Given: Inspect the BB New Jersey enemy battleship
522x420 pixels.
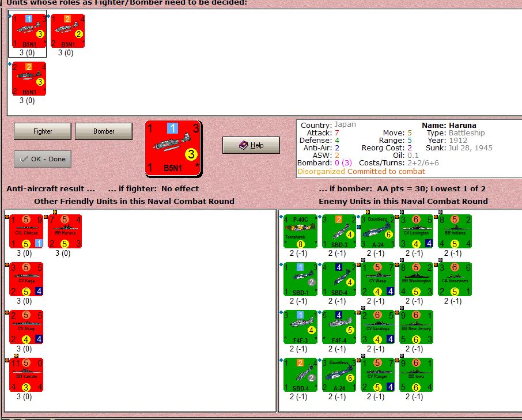Looking at the screenshot, I should click(x=416, y=327).
